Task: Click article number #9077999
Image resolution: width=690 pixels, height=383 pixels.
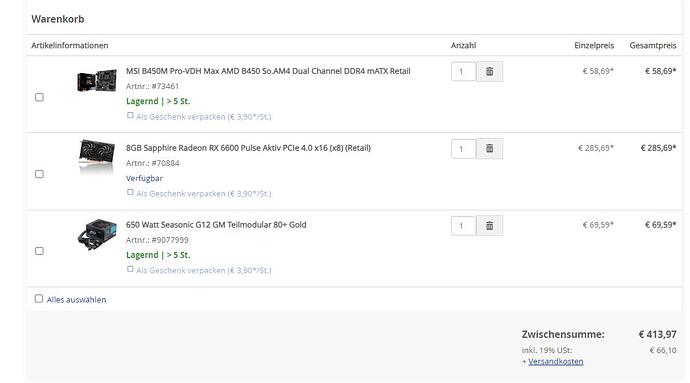Action: coord(157,240)
